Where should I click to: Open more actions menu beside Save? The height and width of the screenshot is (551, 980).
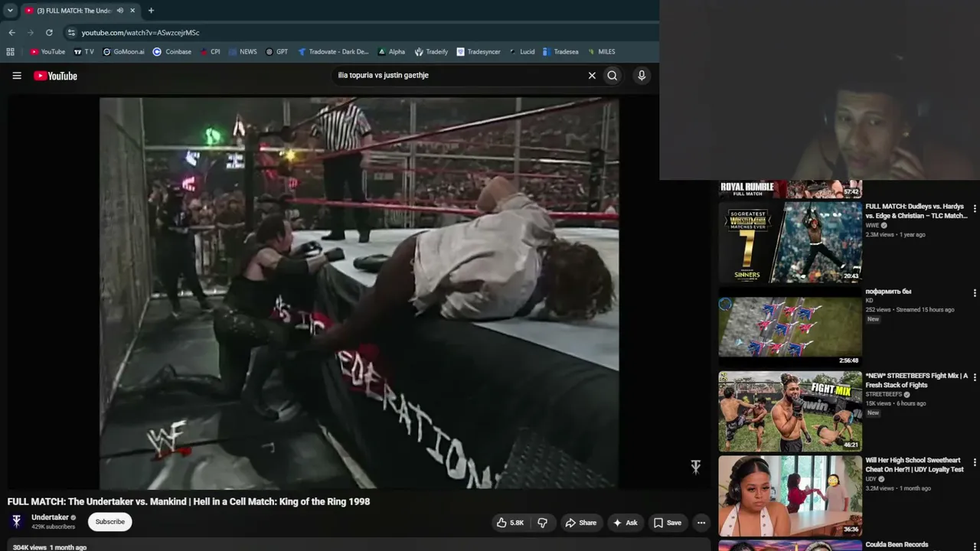point(701,523)
